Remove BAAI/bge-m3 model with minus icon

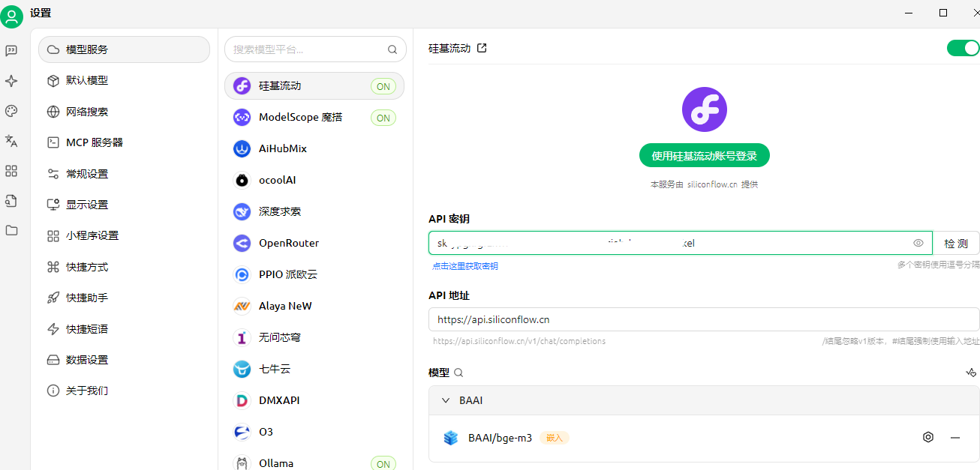[x=955, y=437]
